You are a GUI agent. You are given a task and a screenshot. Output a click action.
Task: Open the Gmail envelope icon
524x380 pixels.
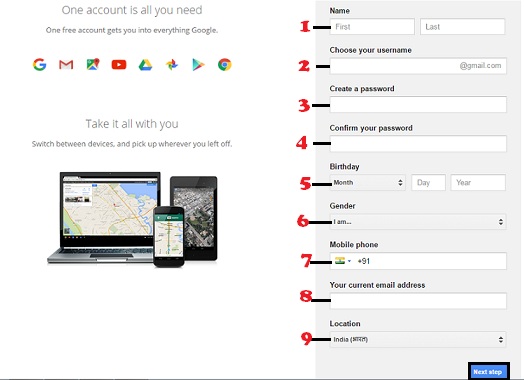66,64
